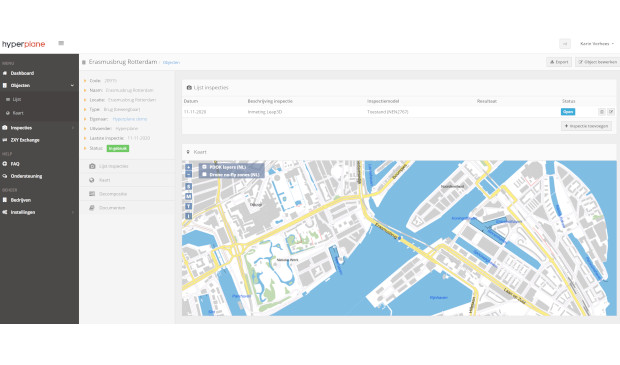Toggle the PDOK layers (NL) checkbox
This screenshot has width=620, height=365.
click(x=204, y=167)
